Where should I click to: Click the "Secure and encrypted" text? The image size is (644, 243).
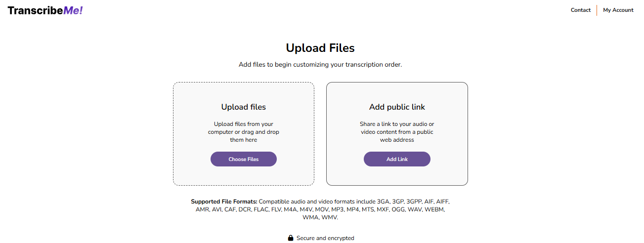325,238
